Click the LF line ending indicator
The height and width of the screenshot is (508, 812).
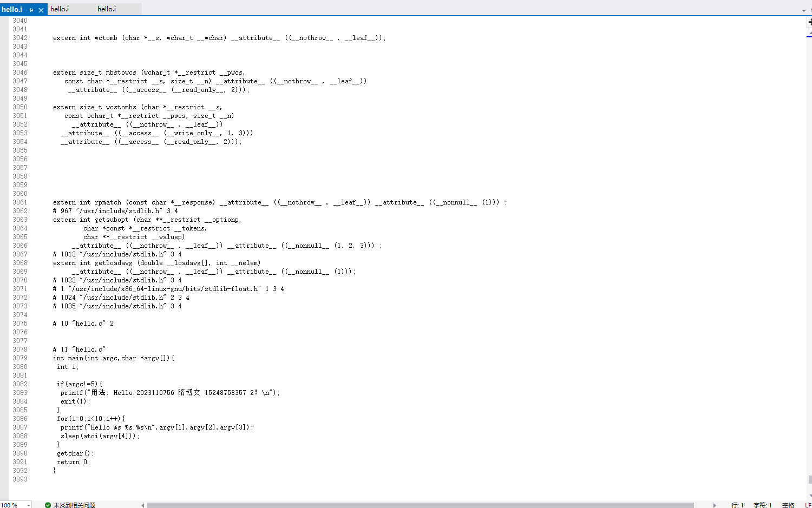click(x=808, y=505)
